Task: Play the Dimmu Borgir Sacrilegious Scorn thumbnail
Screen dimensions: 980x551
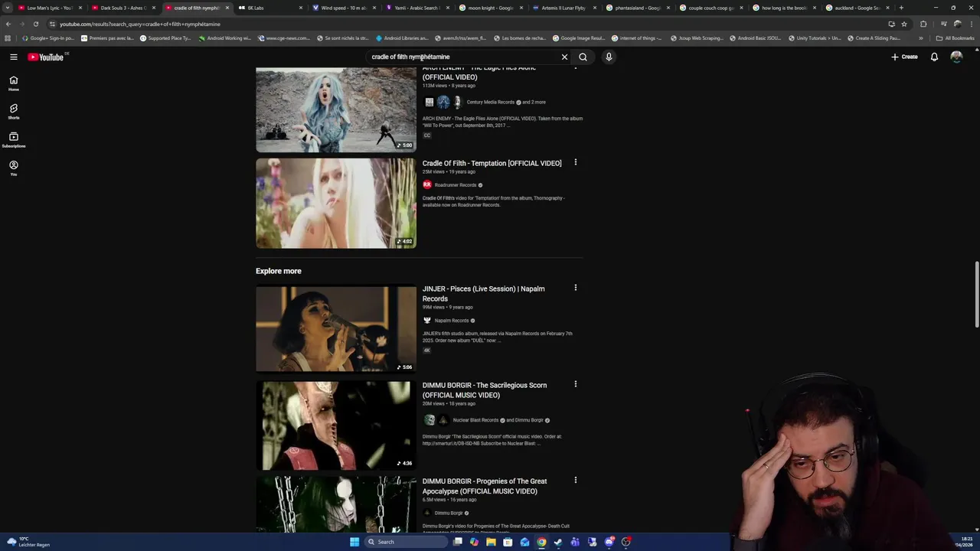Action: (336, 425)
